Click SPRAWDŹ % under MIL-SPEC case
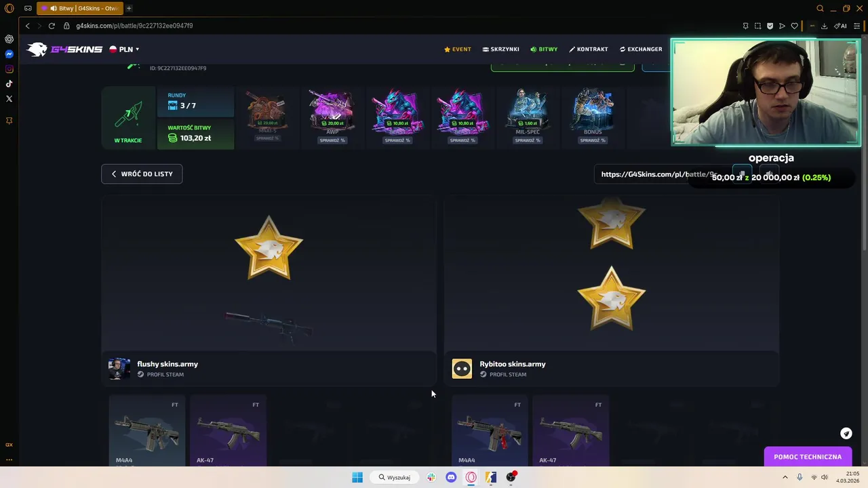868x488 pixels. pos(528,140)
